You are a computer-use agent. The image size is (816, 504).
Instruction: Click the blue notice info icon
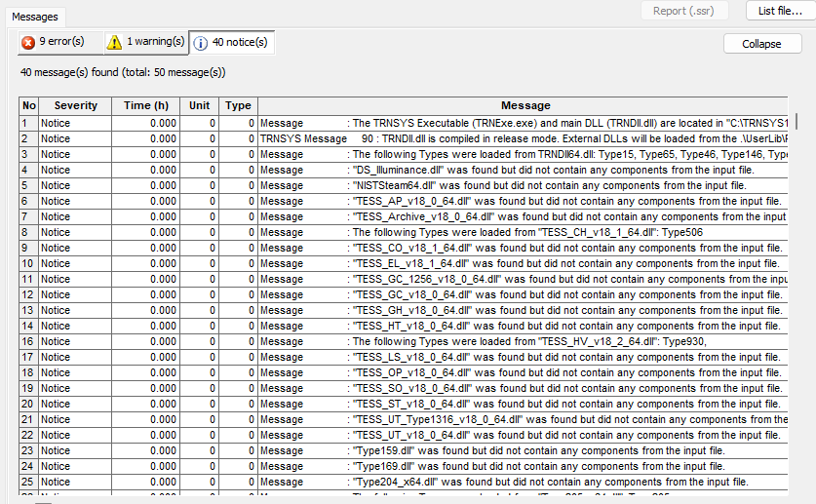point(200,43)
